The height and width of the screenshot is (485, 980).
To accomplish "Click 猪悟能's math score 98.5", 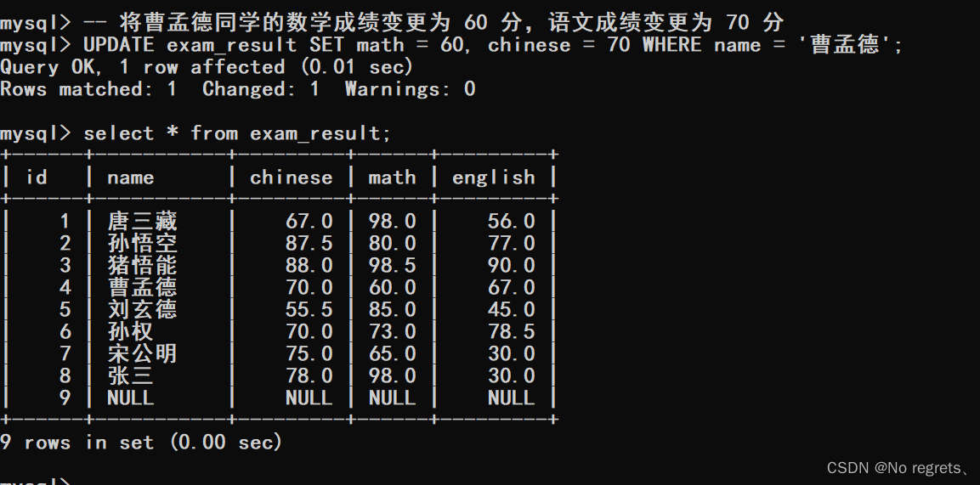I will coord(392,265).
